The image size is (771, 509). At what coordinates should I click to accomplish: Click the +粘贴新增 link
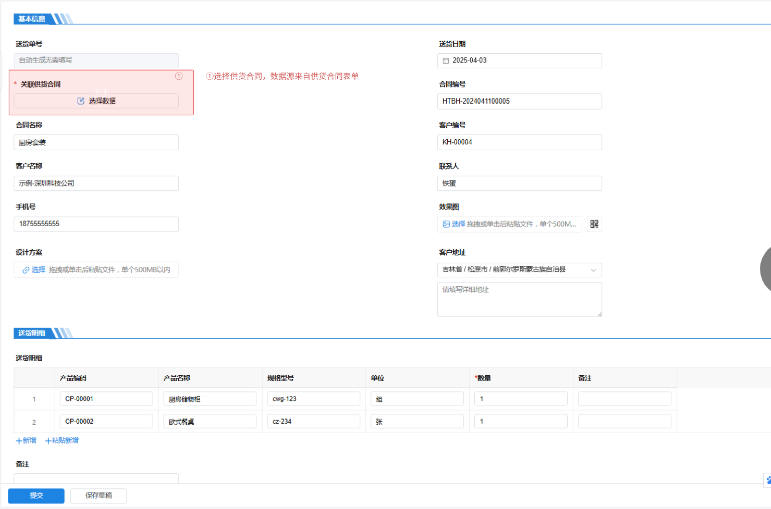click(61, 441)
